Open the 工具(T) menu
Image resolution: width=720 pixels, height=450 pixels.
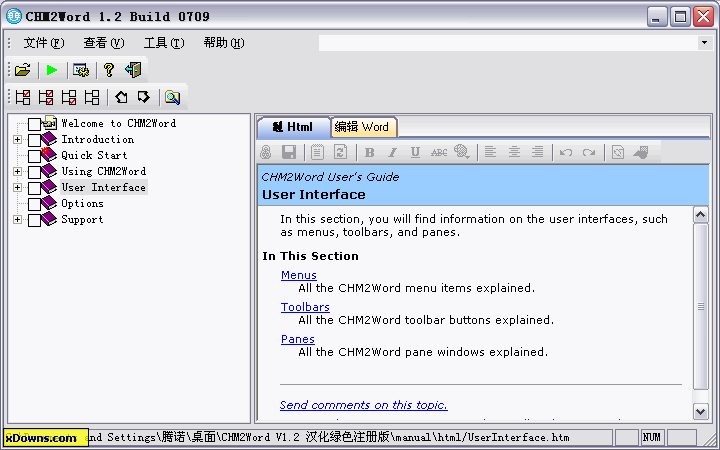[x=164, y=43]
